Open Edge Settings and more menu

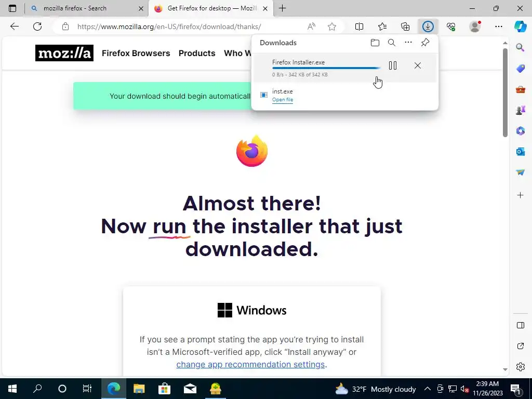click(x=498, y=26)
